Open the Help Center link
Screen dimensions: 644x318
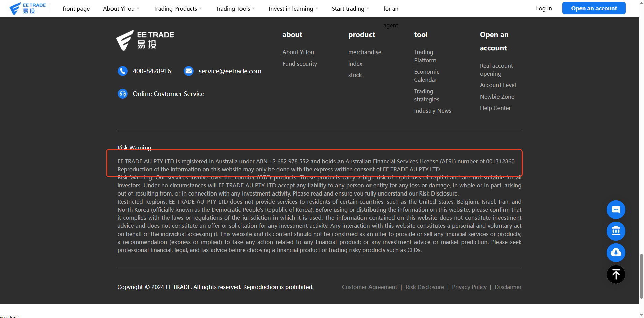coord(495,108)
